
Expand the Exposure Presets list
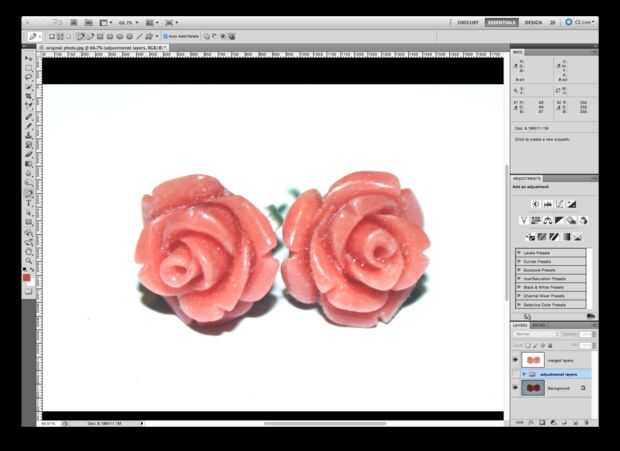519,270
